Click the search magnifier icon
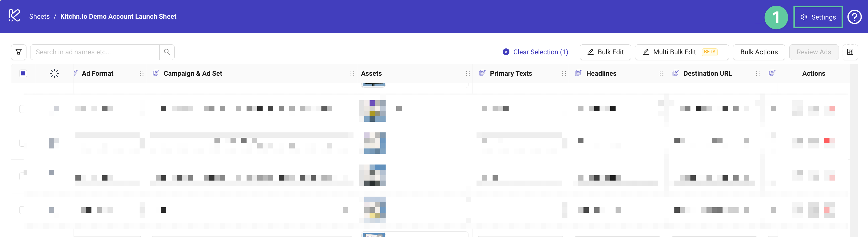Image resolution: width=868 pixels, height=237 pixels. coord(167,52)
